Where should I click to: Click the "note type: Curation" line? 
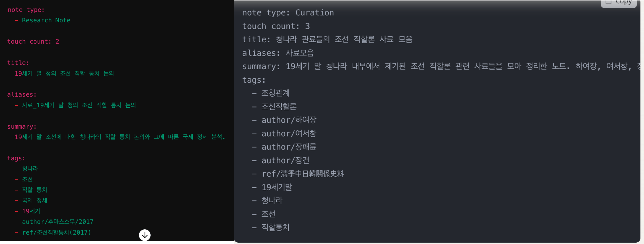(x=288, y=13)
